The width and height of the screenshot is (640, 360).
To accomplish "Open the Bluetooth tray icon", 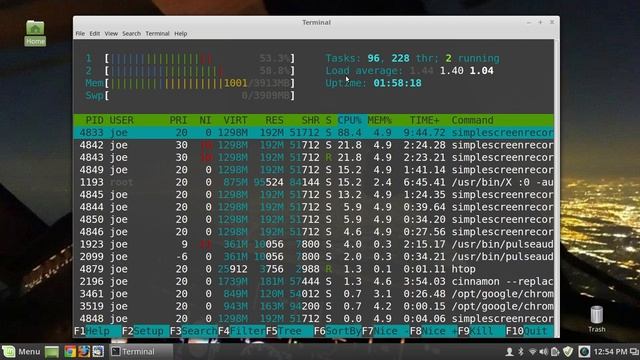I will (521, 351).
